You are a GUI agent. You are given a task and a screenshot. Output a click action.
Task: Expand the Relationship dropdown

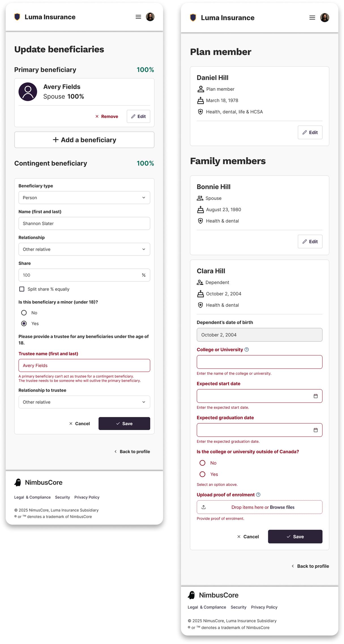pos(84,249)
